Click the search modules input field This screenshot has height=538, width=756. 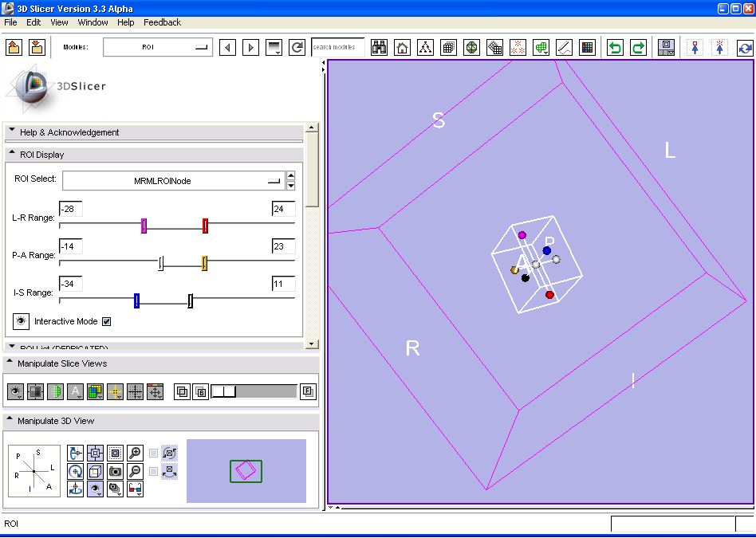337,48
